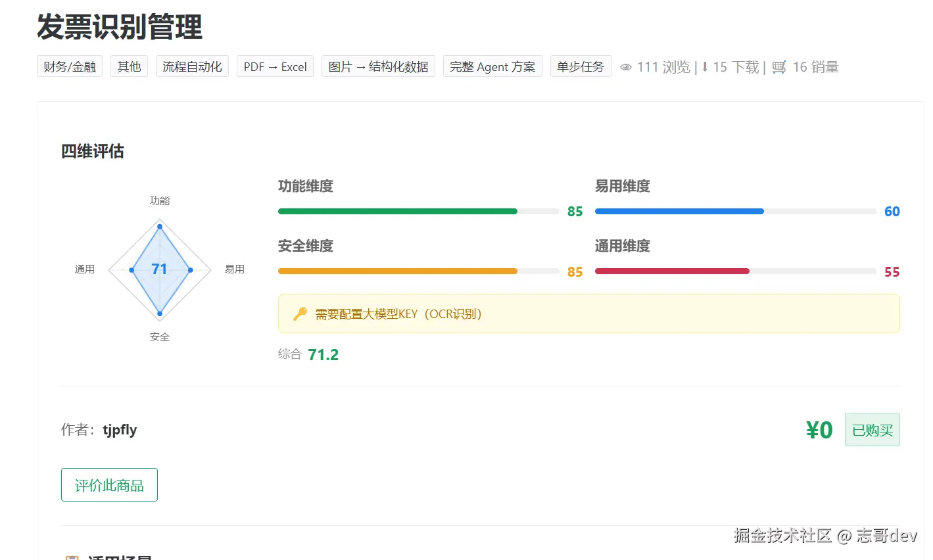Click the download arrow icon
The height and width of the screenshot is (560, 933).
(x=705, y=66)
